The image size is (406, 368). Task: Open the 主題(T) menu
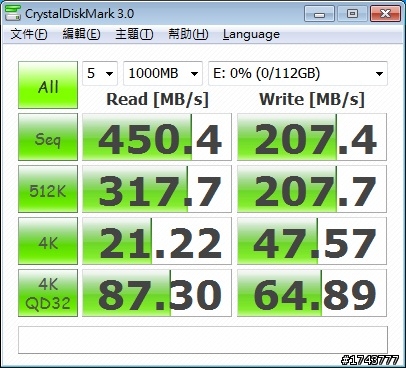(x=134, y=34)
